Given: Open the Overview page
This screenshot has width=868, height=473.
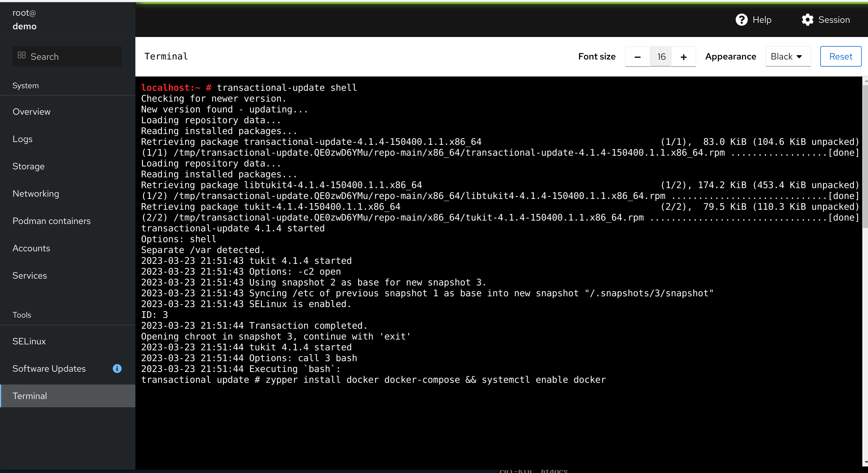Looking at the screenshot, I should (x=31, y=112).
